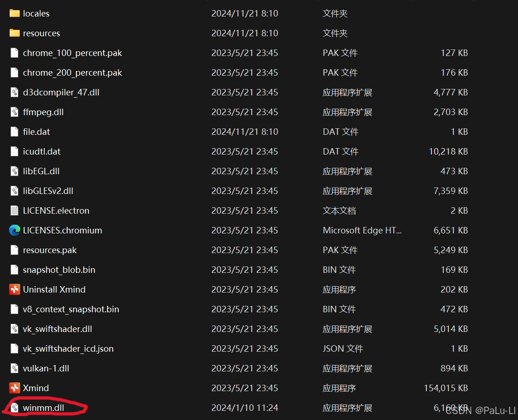Select file name snapshot_blob.bin
Screen dimensions: 518x420
(x=59, y=270)
